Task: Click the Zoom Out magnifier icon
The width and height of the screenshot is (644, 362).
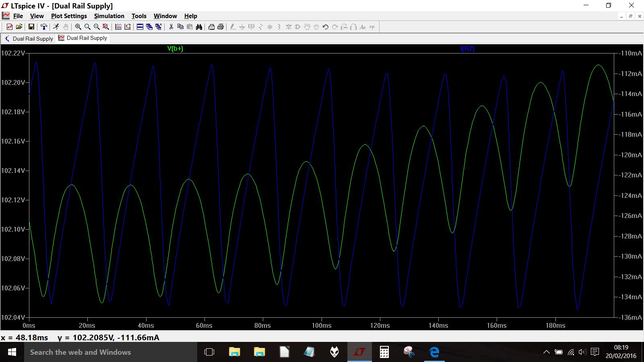Action: tap(97, 27)
